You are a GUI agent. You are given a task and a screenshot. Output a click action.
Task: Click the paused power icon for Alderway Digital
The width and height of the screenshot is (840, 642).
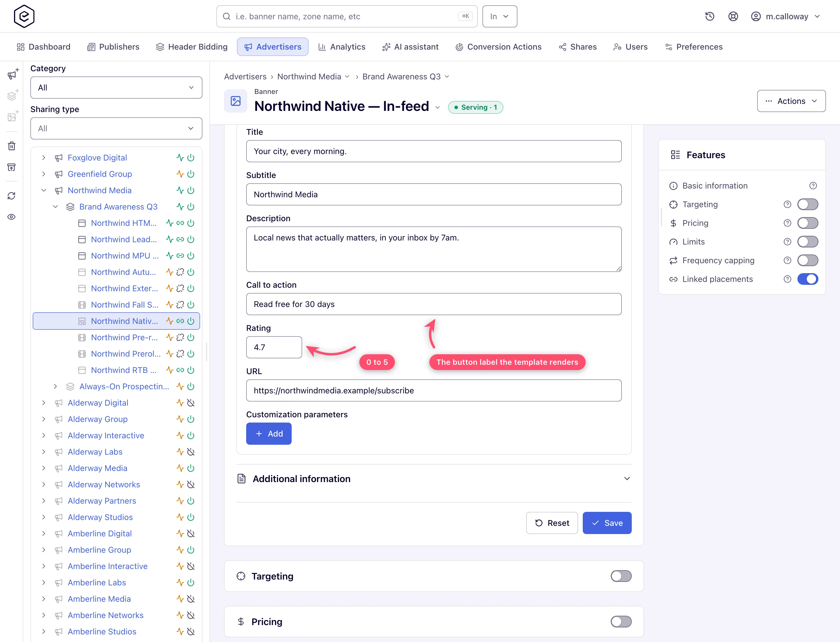click(191, 403)
